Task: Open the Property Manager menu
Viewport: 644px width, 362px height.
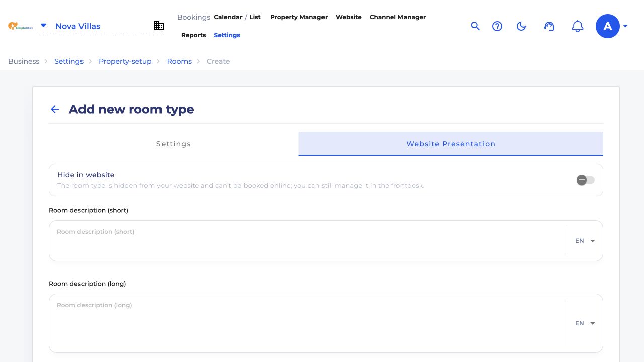Action: (299, 17)
